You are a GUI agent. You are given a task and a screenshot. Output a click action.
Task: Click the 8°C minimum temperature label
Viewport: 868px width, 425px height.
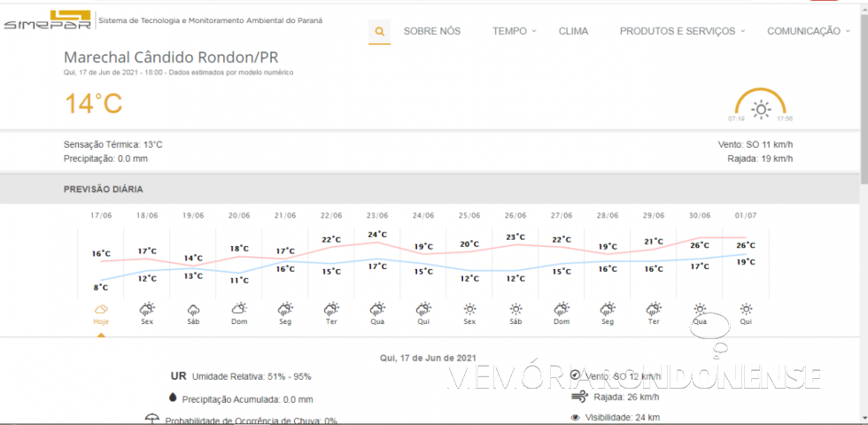click(x=101, y=288)
